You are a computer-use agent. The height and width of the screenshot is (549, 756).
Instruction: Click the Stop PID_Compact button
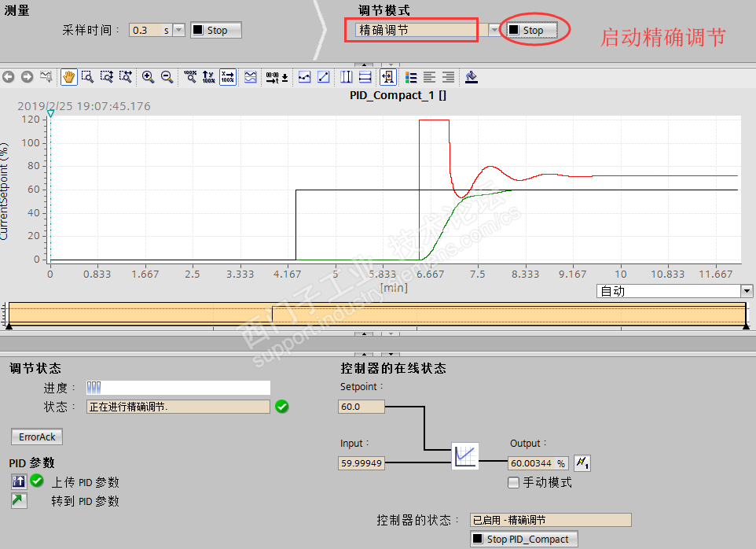(x=524, y=539)
